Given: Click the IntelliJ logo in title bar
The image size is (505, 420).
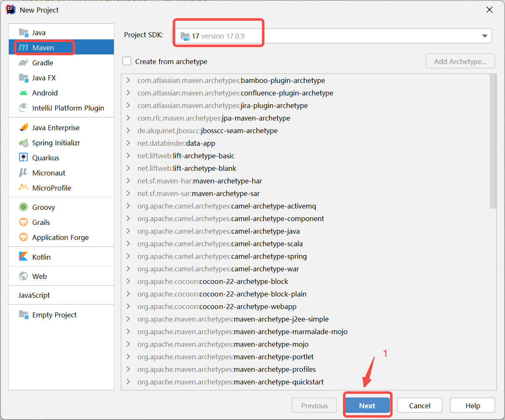Looking at the screenshot, I should [x=11, y=10].
